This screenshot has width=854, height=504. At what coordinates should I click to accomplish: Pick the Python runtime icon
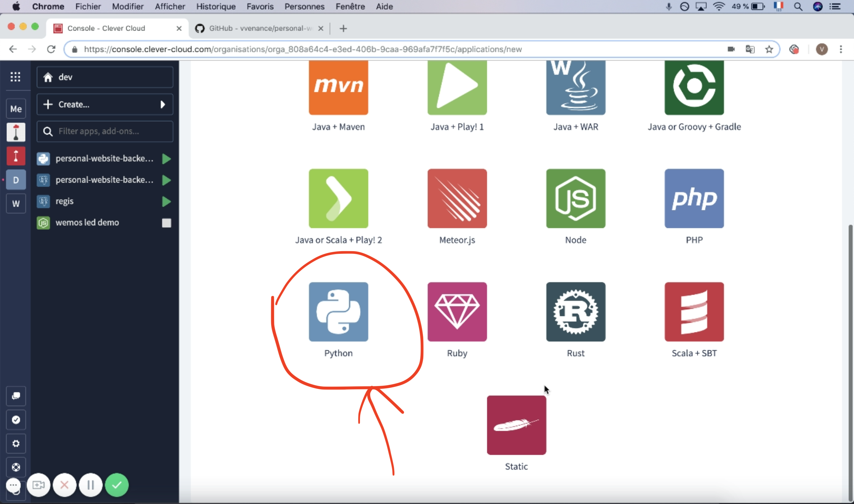pos(338,311)
